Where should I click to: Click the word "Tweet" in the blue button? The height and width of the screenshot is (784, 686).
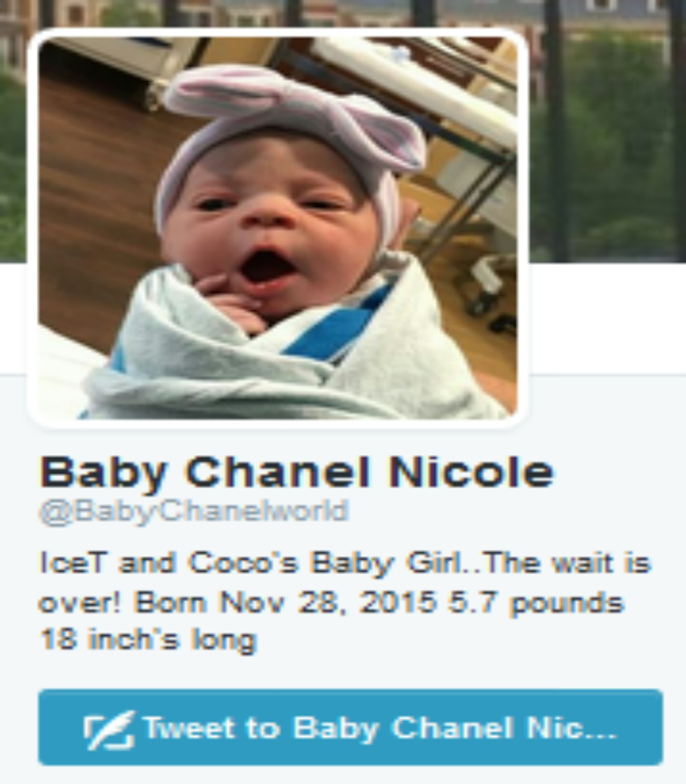click(x=190, y=728)
